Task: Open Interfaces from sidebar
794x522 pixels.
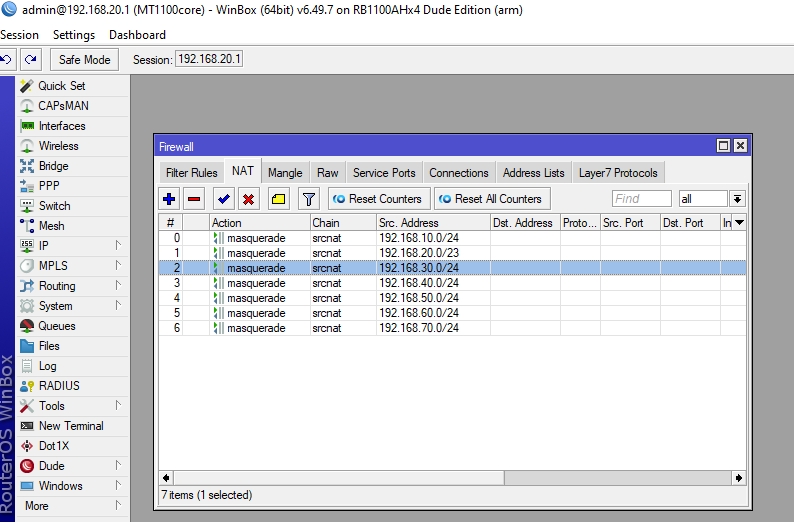Action: coord(72,126)
